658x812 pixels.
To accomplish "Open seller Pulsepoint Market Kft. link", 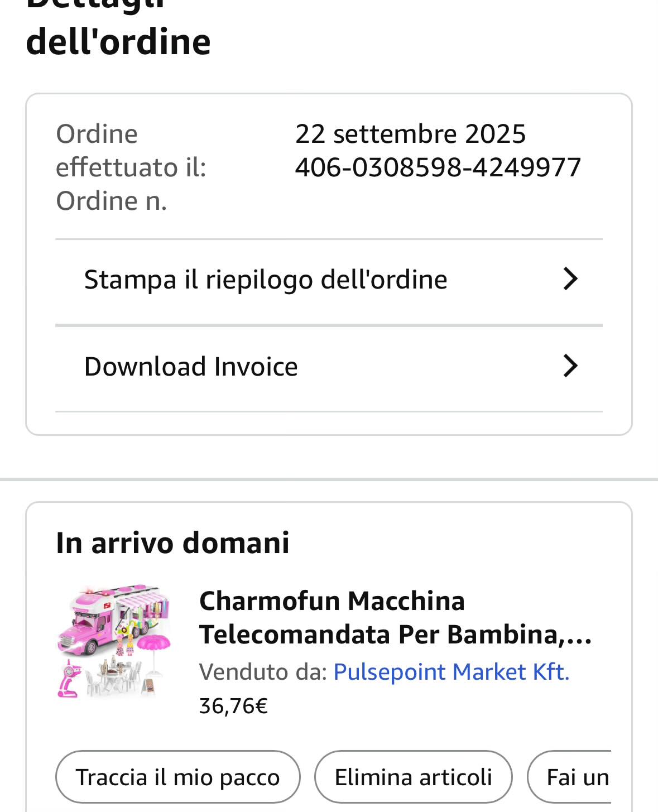I will [451, 672].
